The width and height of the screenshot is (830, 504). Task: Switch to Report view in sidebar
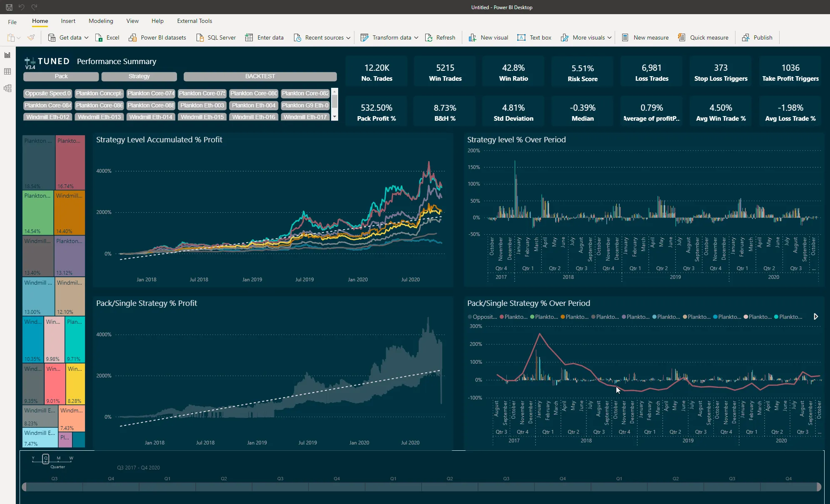tap(7, 55)
